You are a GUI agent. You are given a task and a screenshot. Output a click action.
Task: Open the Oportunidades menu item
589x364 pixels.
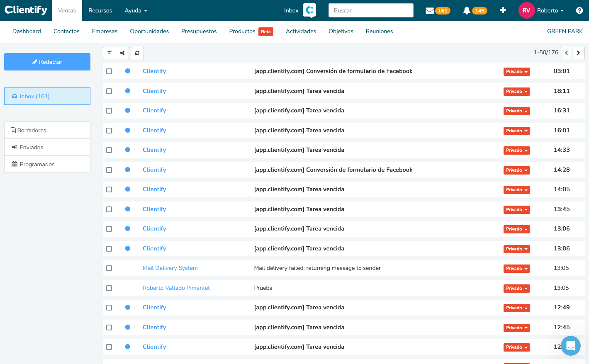(x=149, y=31)
